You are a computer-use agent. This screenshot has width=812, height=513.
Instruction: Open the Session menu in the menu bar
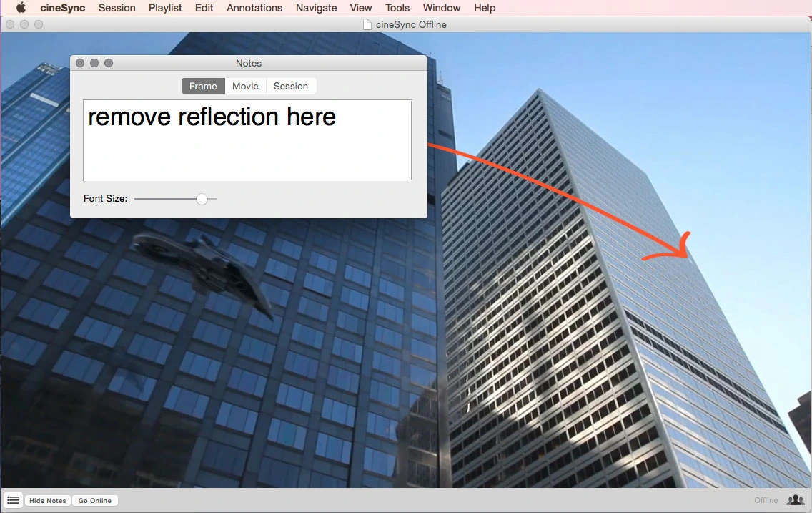[x=117, y=8]
